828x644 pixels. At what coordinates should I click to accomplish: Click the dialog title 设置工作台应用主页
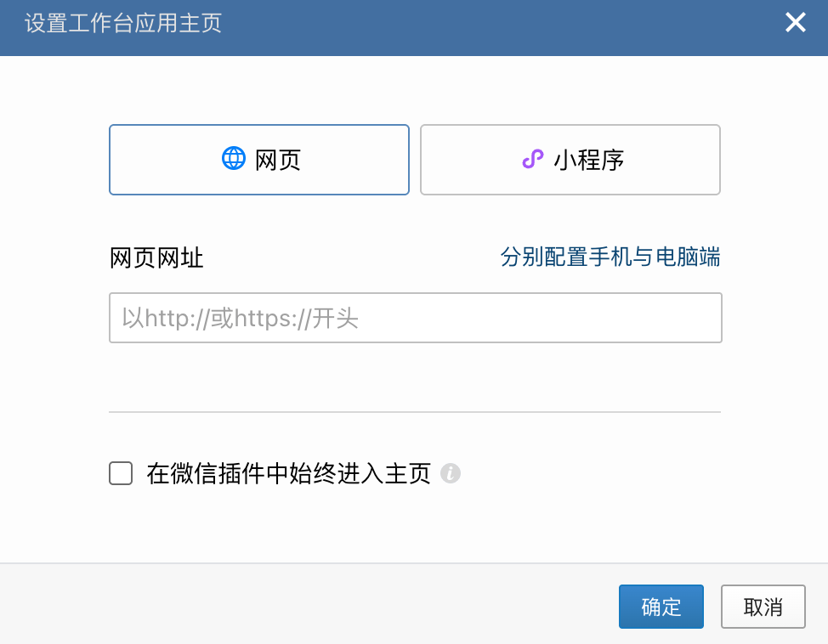pyautogui.click(x=123, y=23)
